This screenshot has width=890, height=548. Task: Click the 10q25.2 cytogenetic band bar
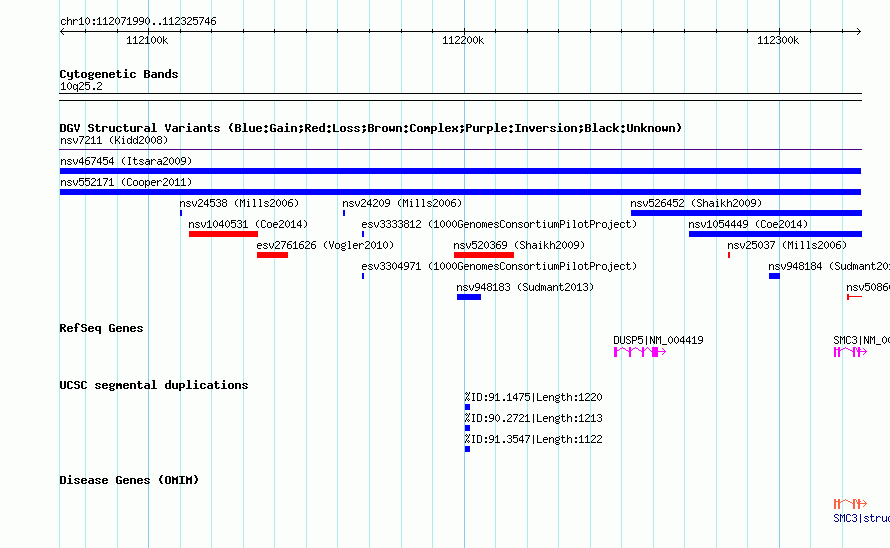click(x=460, y=97)
